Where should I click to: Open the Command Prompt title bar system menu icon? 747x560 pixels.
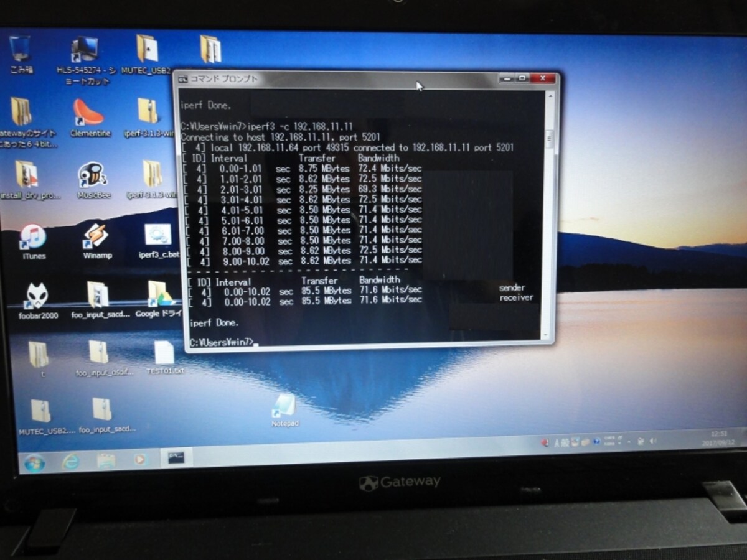(182, 78)
